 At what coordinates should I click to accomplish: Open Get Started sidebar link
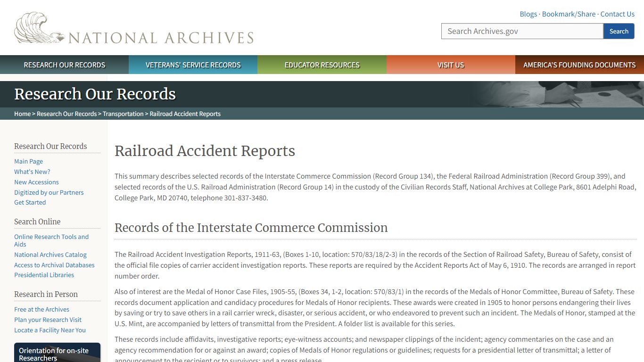(x=30, y=202)
